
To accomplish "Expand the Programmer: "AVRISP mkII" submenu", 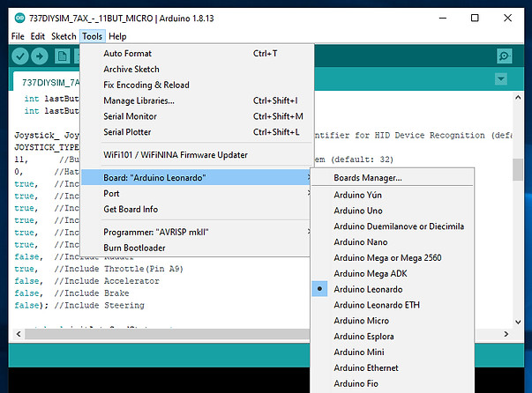I will click(196, 232).
